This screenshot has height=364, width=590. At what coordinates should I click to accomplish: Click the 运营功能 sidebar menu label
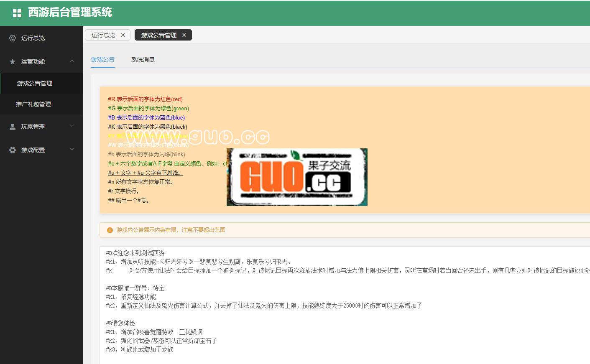coord(33,61)
